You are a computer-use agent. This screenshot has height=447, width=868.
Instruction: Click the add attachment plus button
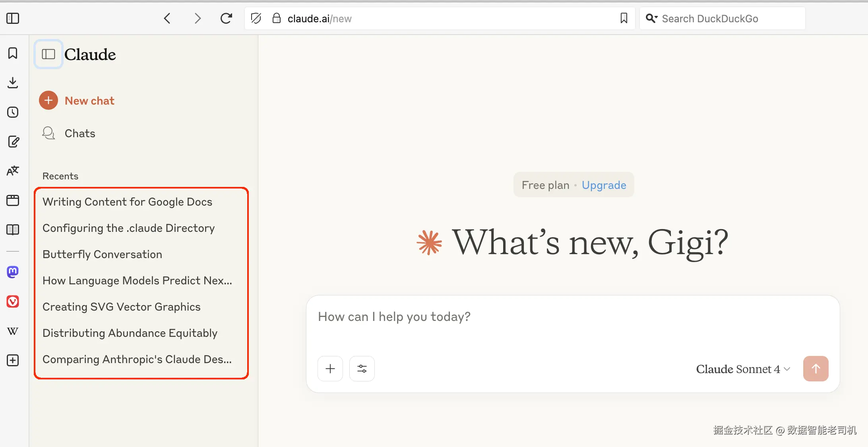[x=330, y=369]
